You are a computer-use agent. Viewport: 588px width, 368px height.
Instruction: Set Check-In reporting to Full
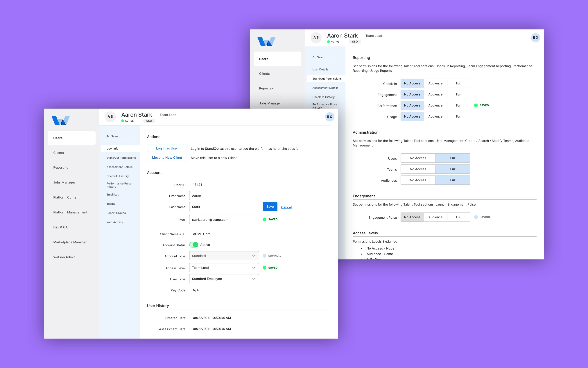click(x=458, y=83)
